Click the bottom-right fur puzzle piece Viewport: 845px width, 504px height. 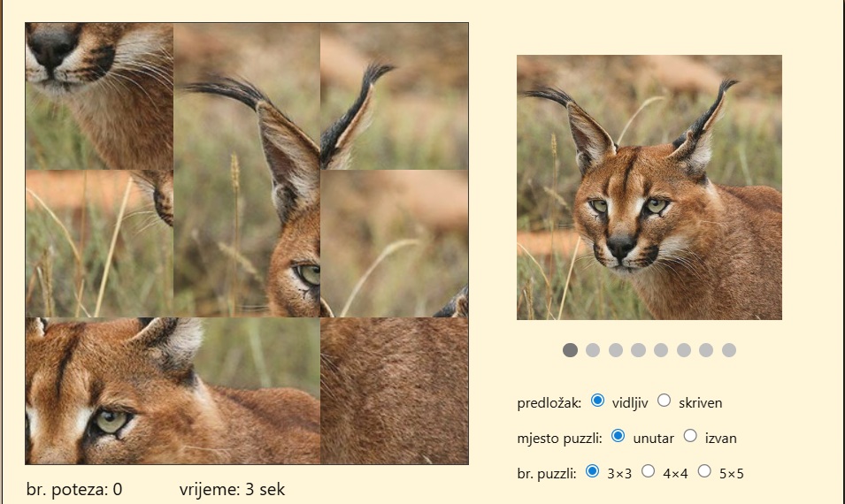tap(395, 391)
